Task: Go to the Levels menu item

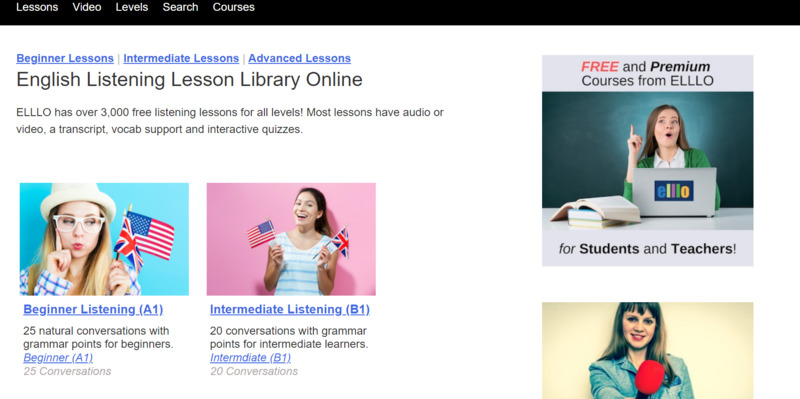Action: [132, 8]
